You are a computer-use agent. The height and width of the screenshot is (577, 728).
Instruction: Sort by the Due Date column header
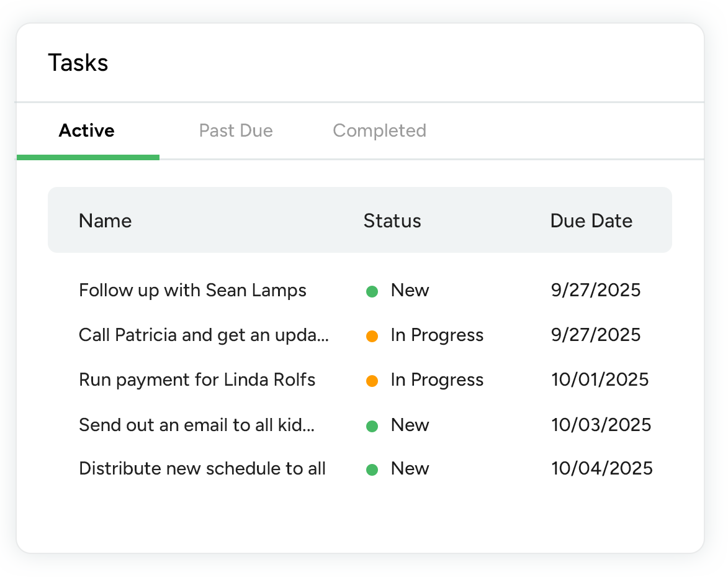(x=591, y=221)
